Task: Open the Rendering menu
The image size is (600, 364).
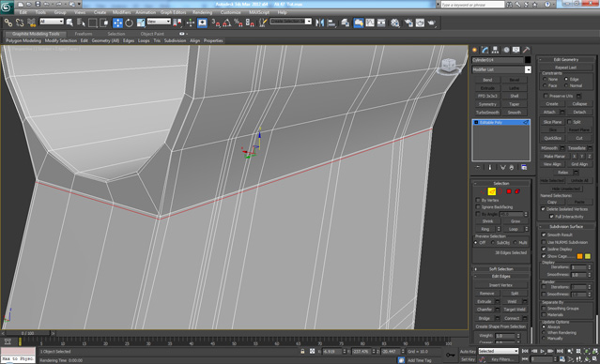Action: coord(203,12)
